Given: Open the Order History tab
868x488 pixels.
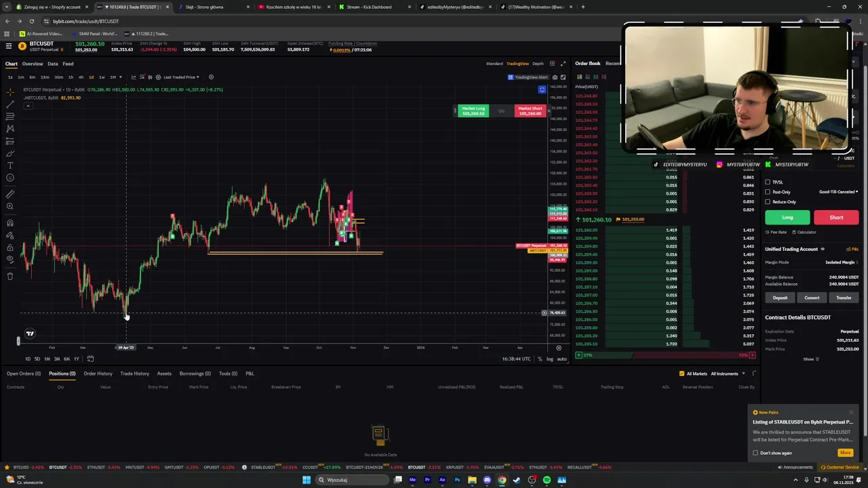Looking at the screenshot, I should coord(98,373).
